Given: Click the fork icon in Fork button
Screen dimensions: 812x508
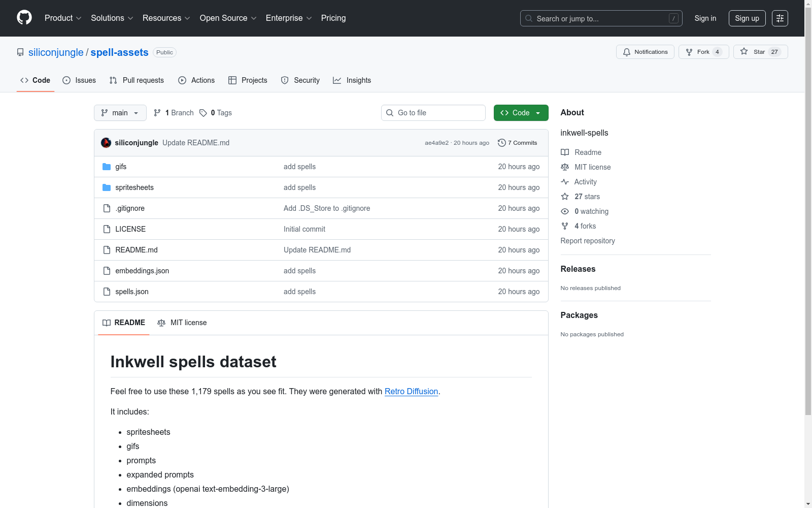Looking at the screenshot, I should [x=689, y=52].
